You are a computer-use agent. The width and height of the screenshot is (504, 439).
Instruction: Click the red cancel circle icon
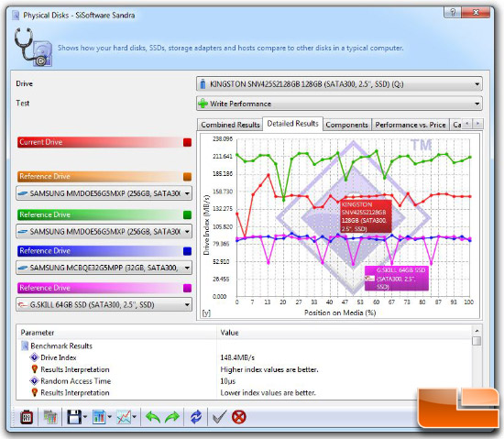click(239, 417)
